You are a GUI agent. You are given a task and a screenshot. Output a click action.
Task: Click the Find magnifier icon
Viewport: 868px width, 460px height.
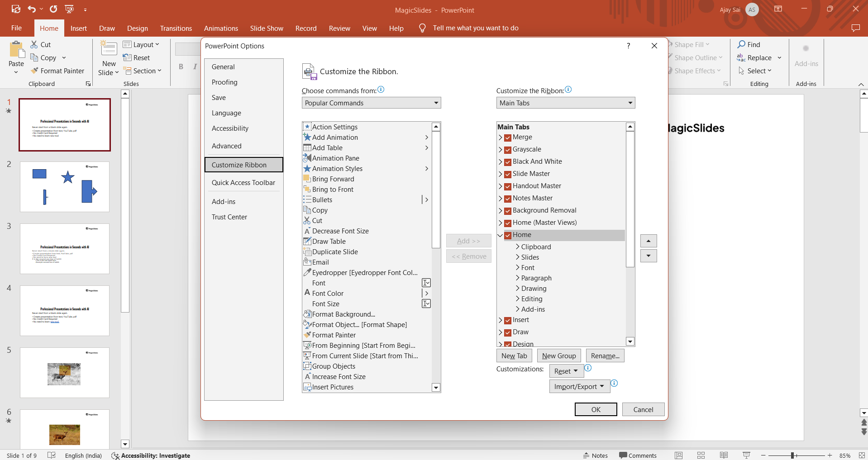(x=741, y=44)
